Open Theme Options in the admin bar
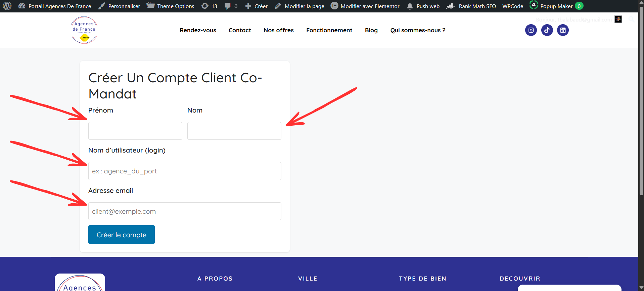 (176, 6)
